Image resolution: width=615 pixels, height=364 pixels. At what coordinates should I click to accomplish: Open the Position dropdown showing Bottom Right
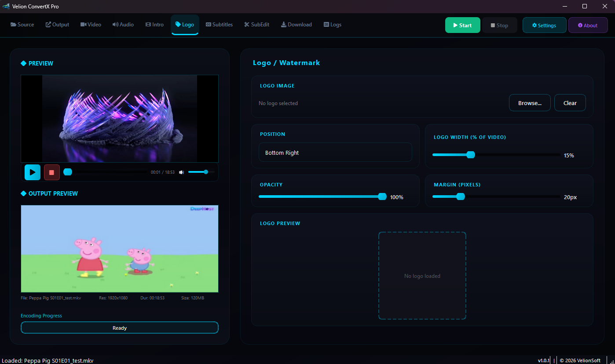[335, 152]
